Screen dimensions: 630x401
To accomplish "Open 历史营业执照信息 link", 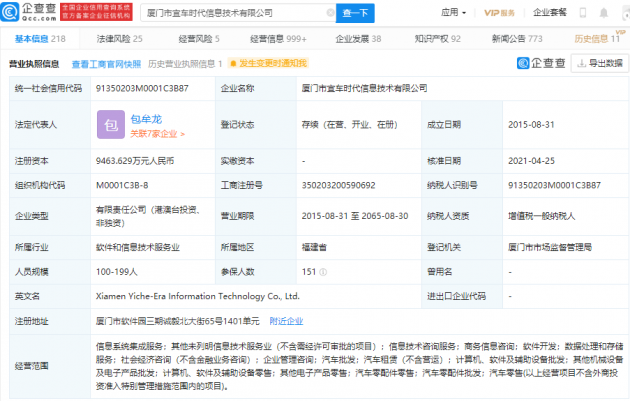I will (x=185, y=64).
